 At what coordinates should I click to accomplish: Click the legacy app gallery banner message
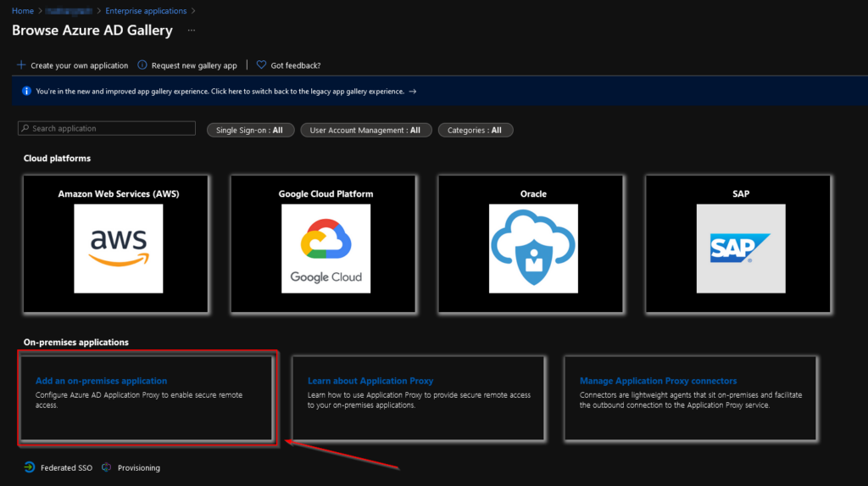[220, 92]
